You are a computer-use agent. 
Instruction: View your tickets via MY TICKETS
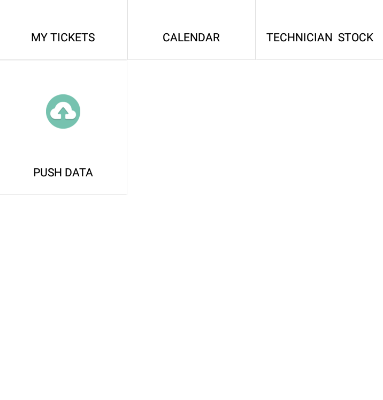click(63, 30)
